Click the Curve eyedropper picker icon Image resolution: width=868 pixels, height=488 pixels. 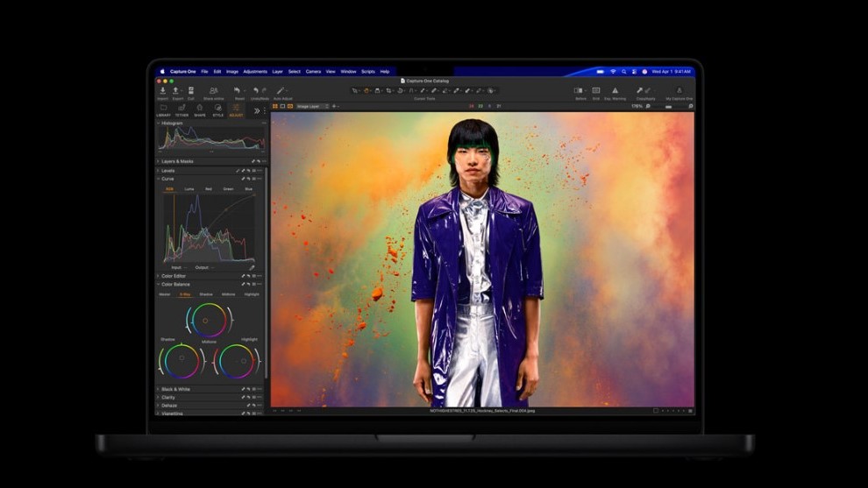(252, 267)
